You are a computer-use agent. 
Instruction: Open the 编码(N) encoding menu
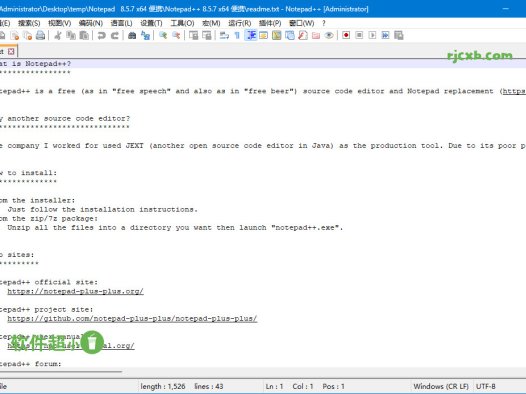(91, 23)
